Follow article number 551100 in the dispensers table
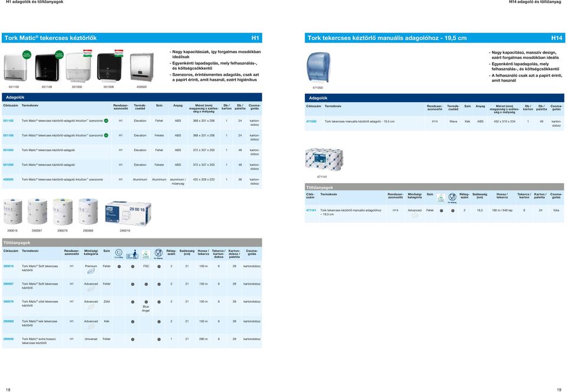This screenshot has height=392, width=567. point(8,120)
